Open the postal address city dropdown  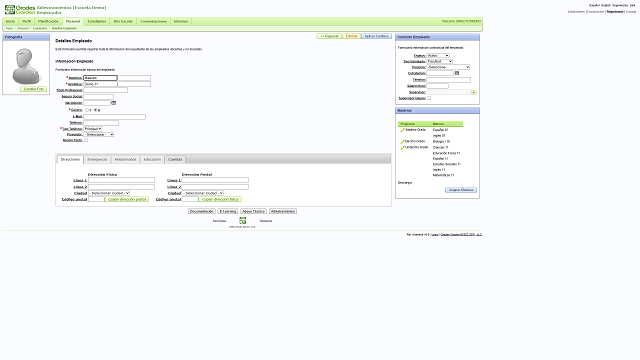(203, 193)
